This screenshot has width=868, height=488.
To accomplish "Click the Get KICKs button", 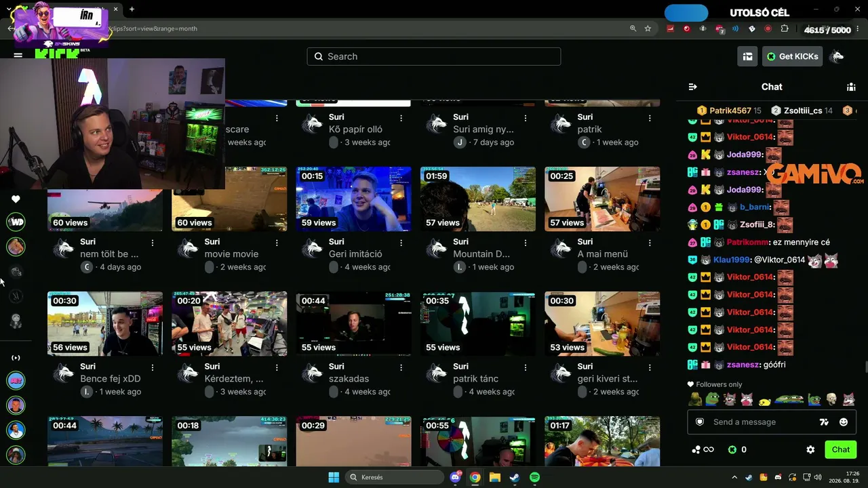I will click(x=792, y=56).
